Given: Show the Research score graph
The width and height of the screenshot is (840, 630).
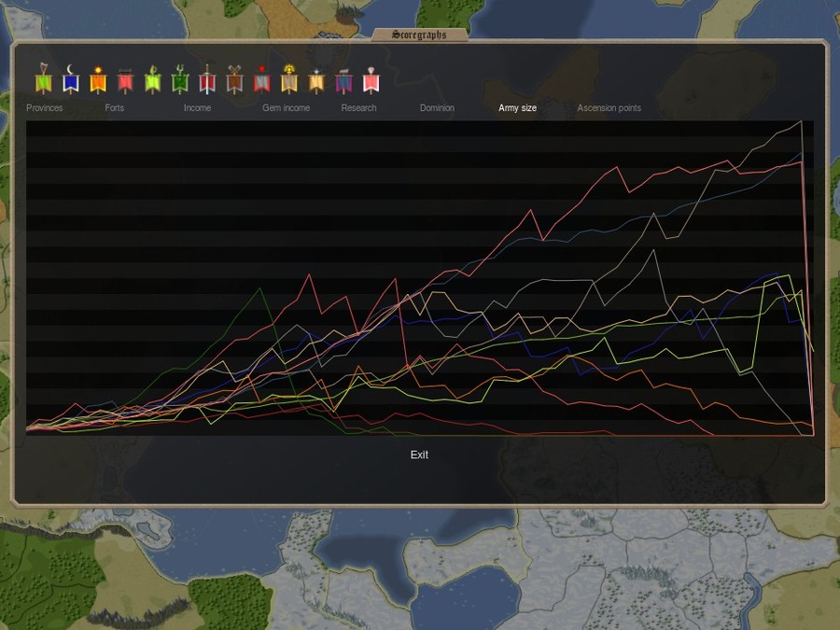Looking at the screenshot, I should pyautogui.click(x=359, y=107).
